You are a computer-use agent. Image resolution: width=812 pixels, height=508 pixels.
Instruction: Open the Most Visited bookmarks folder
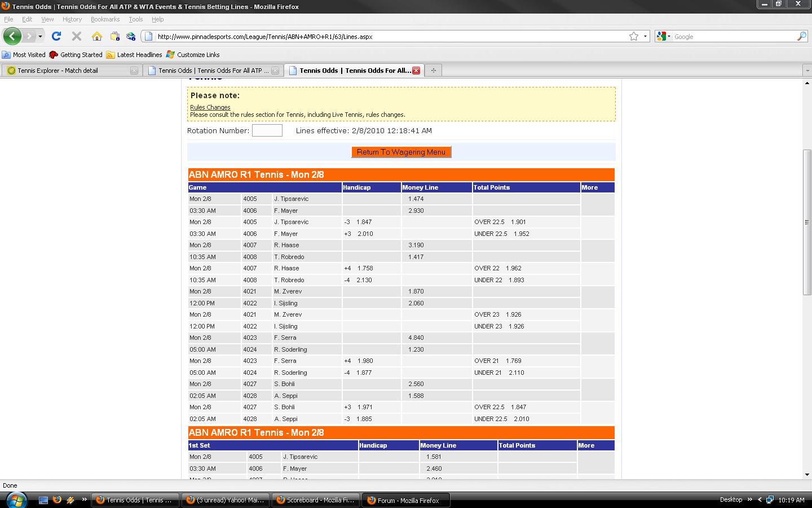[x=24, y=55]
